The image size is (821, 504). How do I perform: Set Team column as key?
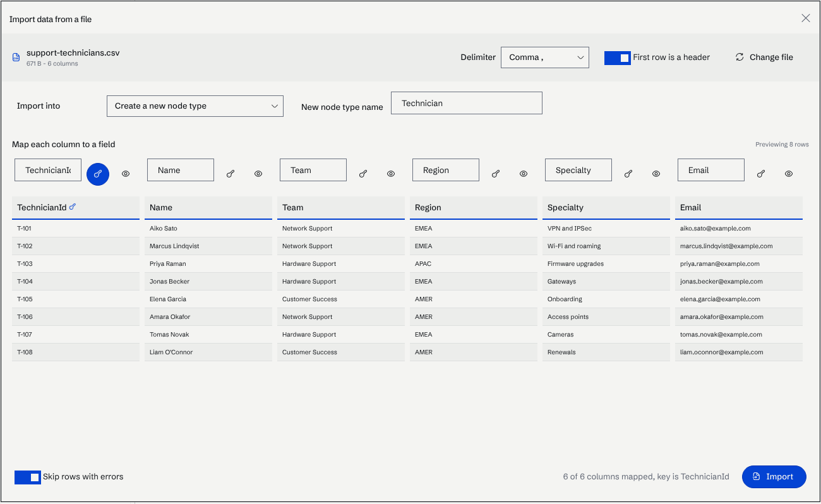pyautogui.click(x=363, y=174)
